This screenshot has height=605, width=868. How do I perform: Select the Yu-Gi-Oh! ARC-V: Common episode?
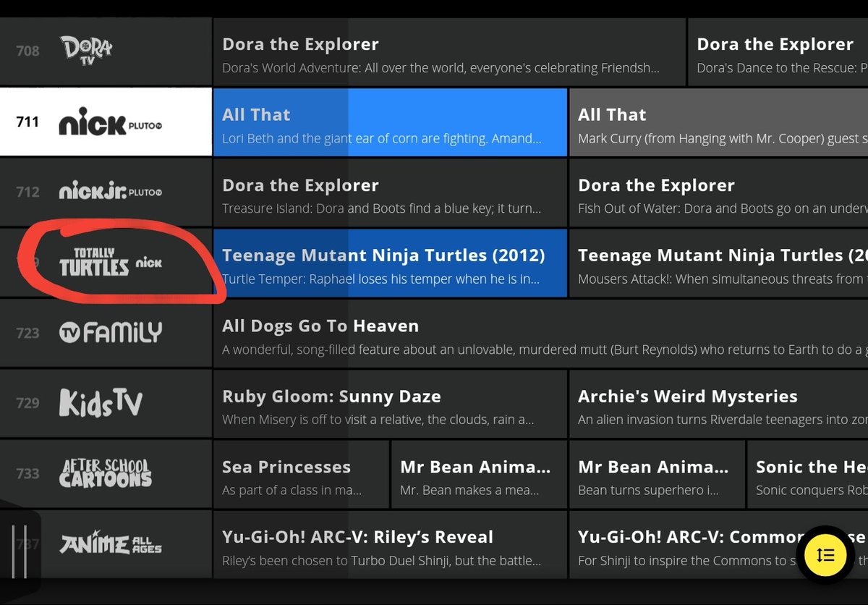click(719, 544)
